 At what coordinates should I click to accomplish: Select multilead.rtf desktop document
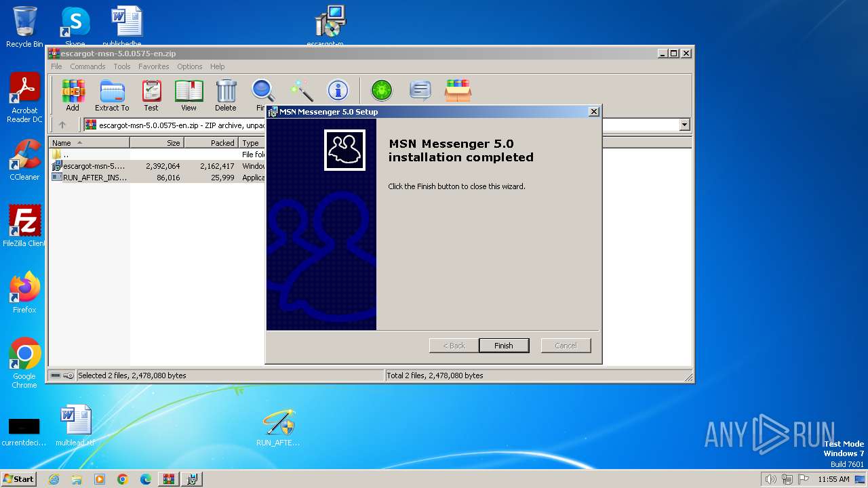pyautogui.click(x=75, y=426)
